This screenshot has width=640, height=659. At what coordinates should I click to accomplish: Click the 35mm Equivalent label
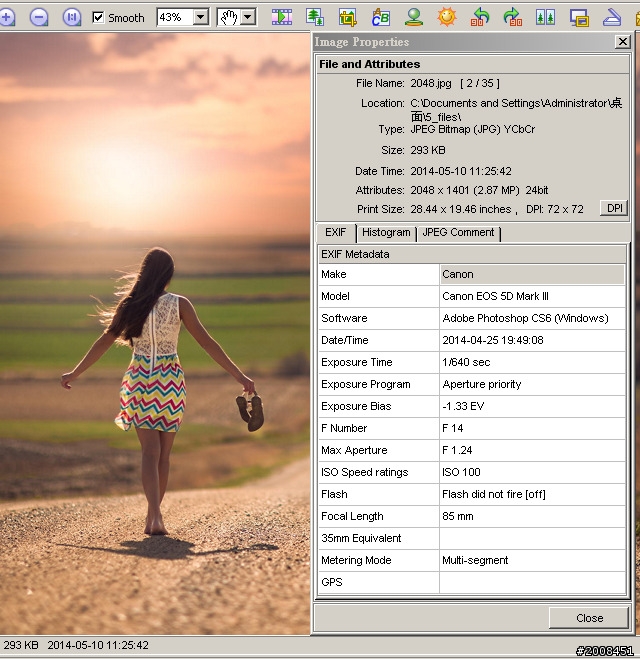coord(361,538)
